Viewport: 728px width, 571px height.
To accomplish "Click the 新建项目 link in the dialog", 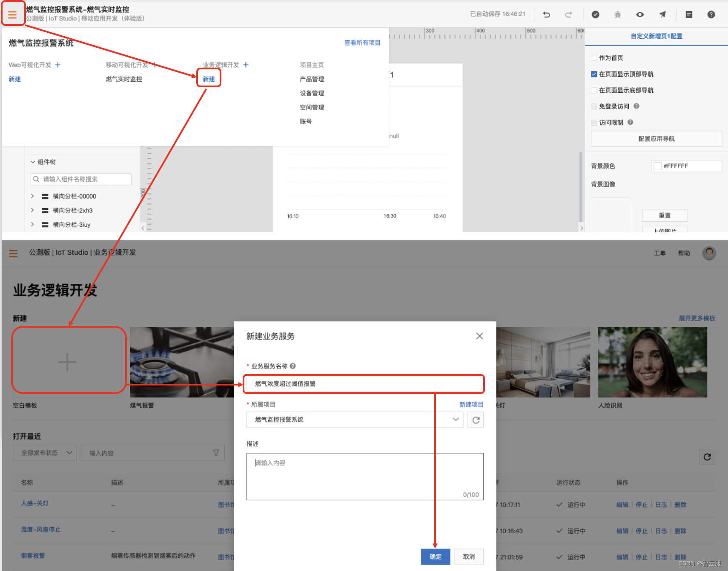I will [x=471, y=404].
